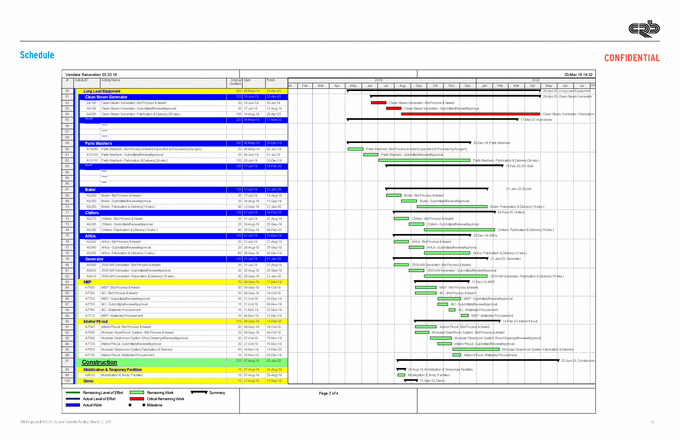Viewport: 680px width, 440px height.
Task: Click the Actual Level of Effort legend line
Action: pos(72,399)
